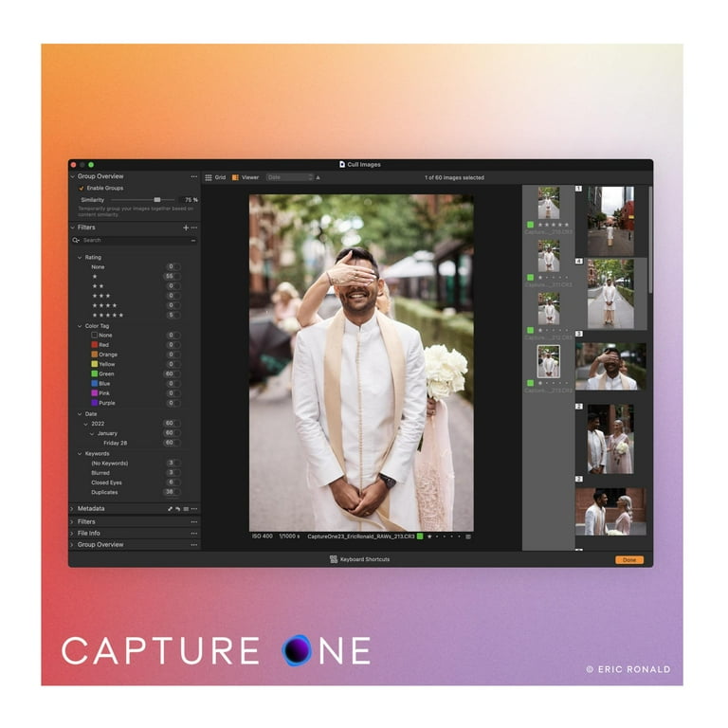Collapse the 2022 date node
This screenshot has height=728, width=728.
tap(85, 424)
